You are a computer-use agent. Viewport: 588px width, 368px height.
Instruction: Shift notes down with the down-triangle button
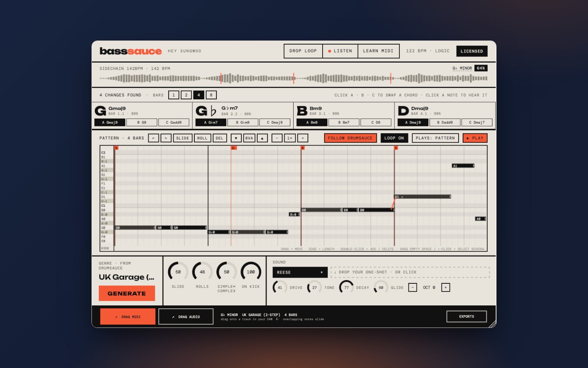tap(236, 138)
